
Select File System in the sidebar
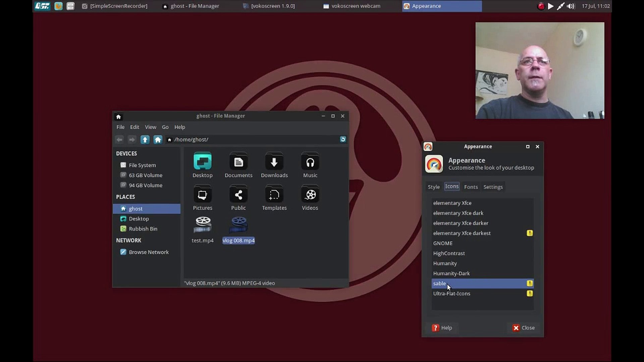[147, 165]
